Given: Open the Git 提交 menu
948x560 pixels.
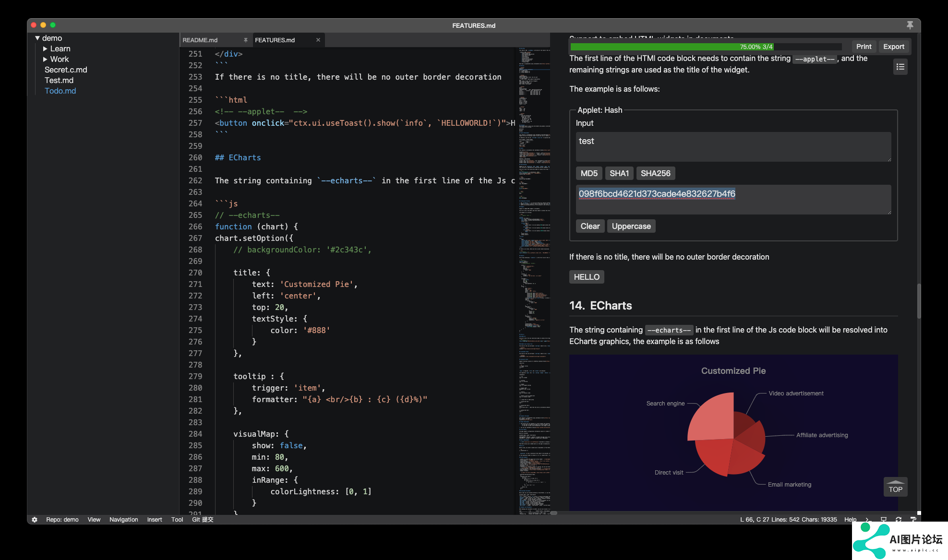Looking at the screenshot, I should coord(203,520).
